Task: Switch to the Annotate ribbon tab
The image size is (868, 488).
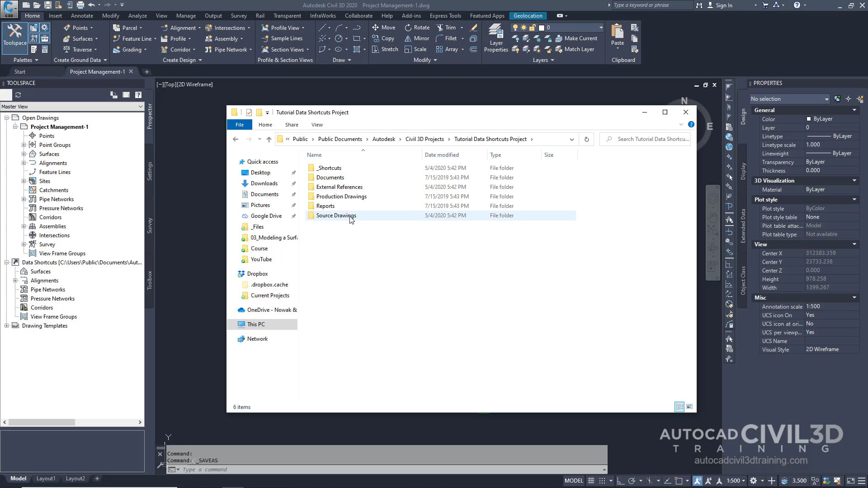Action: click(82, 15)
